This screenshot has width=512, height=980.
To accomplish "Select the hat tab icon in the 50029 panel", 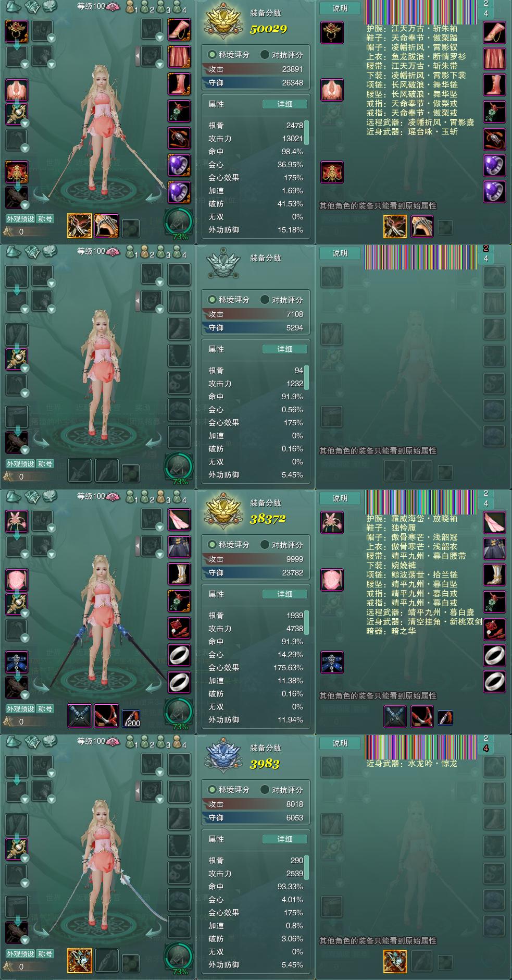I will [13, 6].
